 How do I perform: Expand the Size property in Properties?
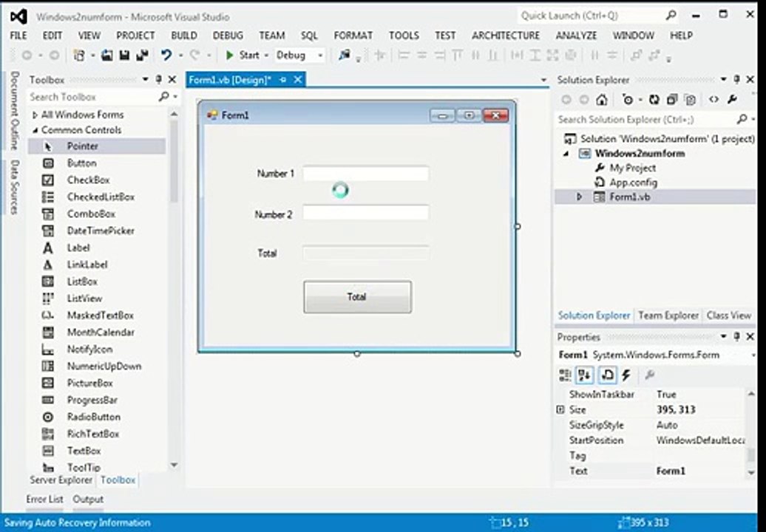coord(560,409)
